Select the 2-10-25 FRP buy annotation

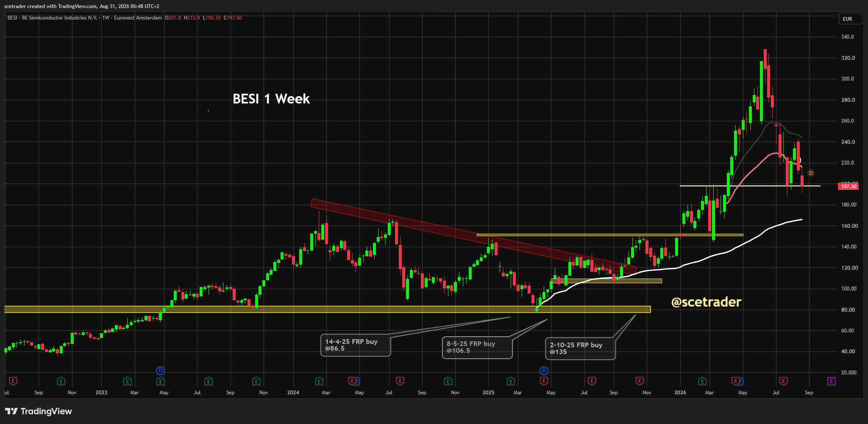point(580,349)
